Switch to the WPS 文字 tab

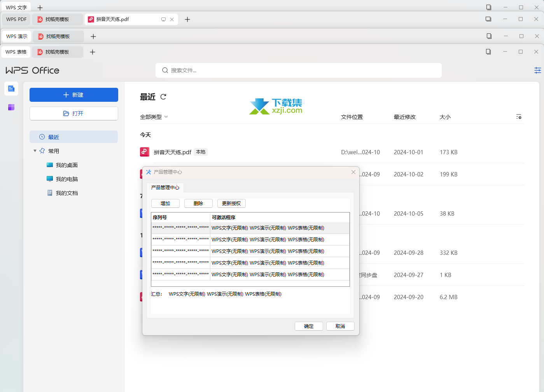tap(16, 7)
